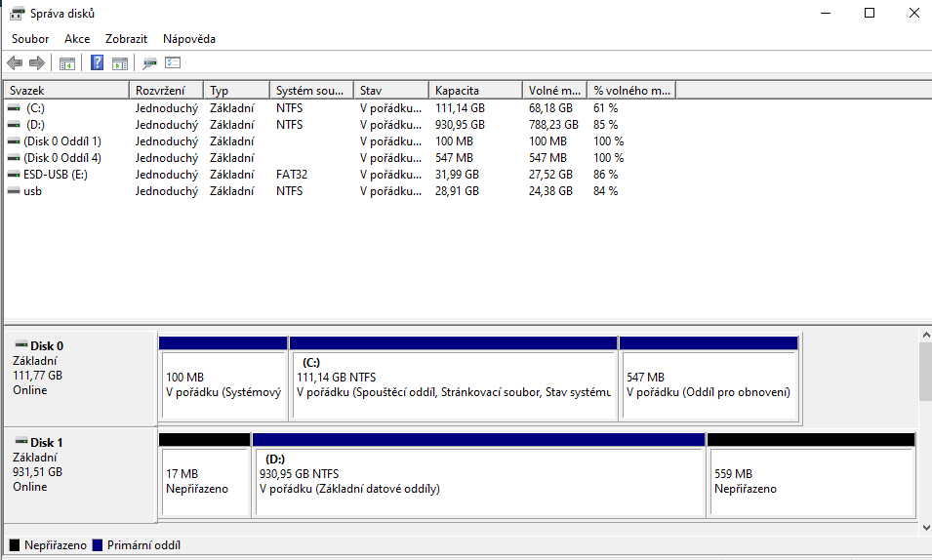
Task: Sort by the Svazek column header
Action: tap(66, 91)
